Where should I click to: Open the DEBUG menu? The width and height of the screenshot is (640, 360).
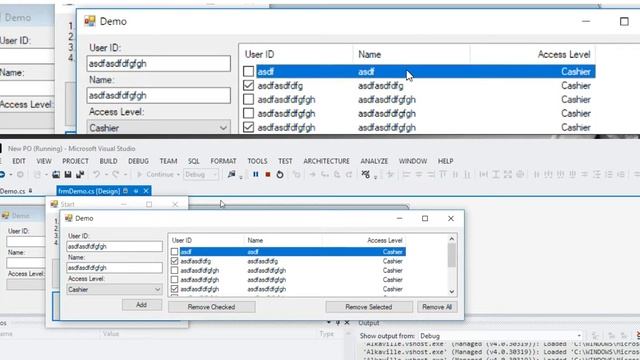tap(138, 161)
